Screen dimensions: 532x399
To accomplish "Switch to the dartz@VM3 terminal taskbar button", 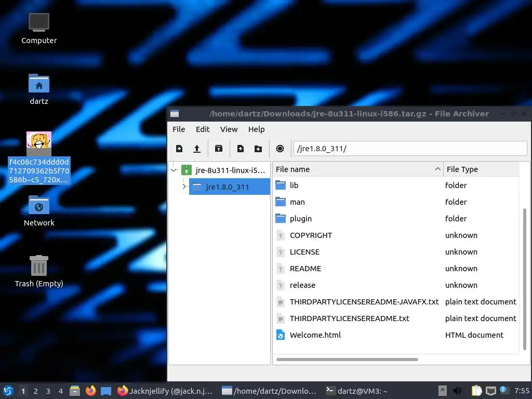I will 356,391.
